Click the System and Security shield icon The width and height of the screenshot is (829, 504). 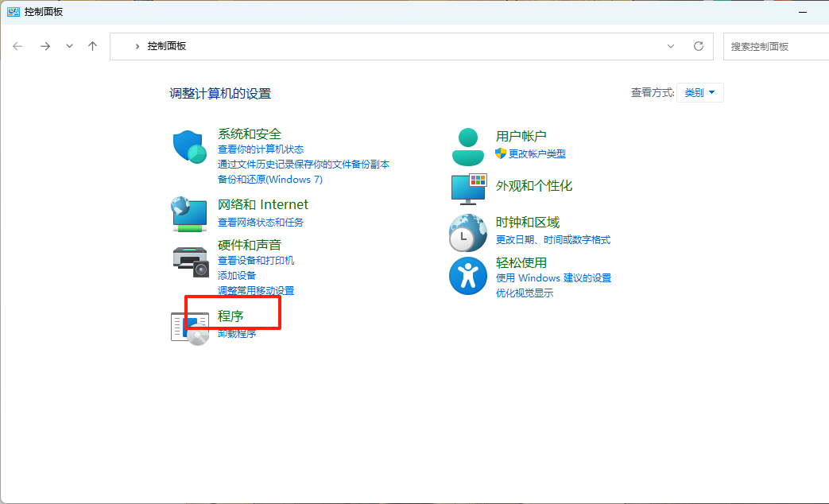[x=190, y=147]
